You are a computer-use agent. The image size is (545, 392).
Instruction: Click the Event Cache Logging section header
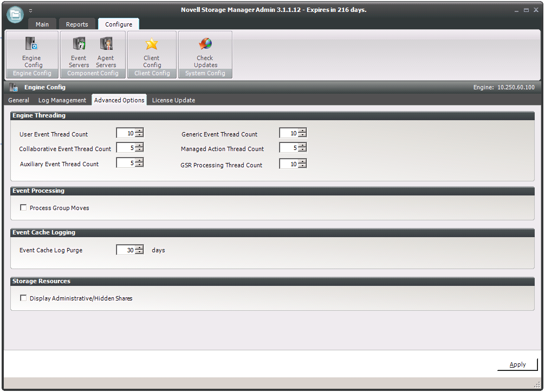(x=272, y=232)
